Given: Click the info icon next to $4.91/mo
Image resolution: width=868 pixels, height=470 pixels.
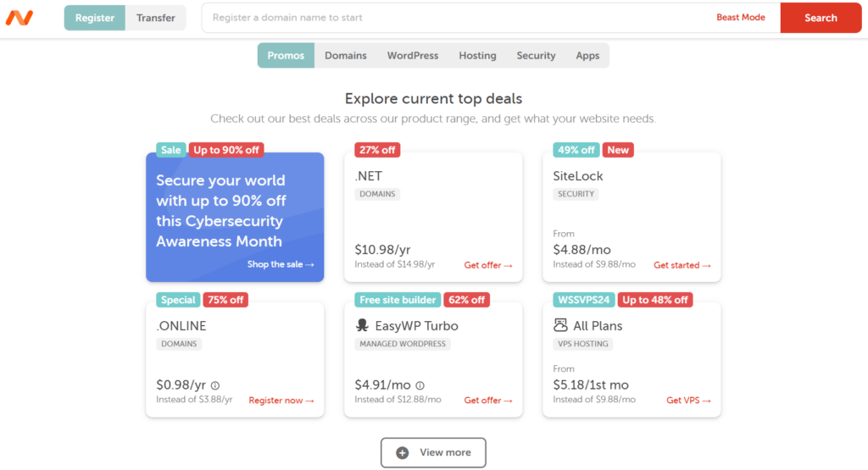Looking at the screenshot, I should [x=420, y=385].
